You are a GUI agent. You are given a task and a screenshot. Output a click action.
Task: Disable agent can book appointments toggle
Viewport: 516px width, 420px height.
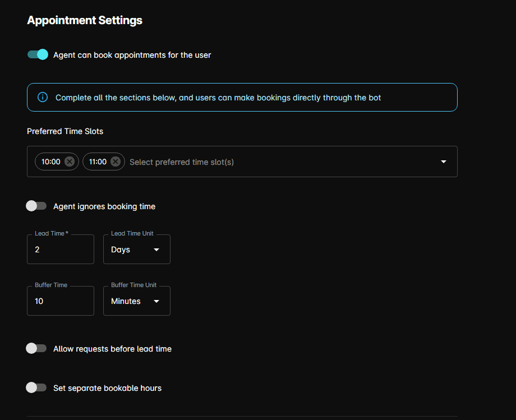click(38, 54)
